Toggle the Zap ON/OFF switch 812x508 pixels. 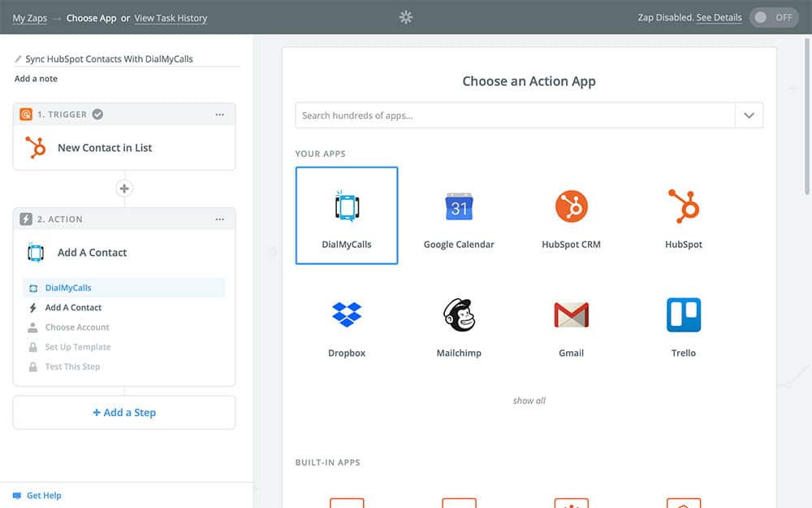(x=774, y=18)
